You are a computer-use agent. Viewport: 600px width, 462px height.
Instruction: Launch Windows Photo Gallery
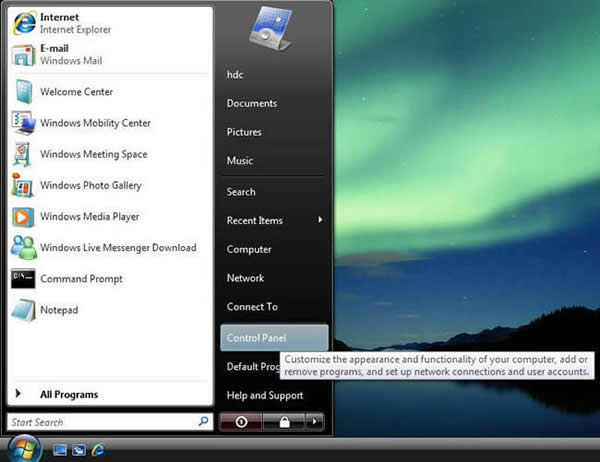(x=90, y=186)
